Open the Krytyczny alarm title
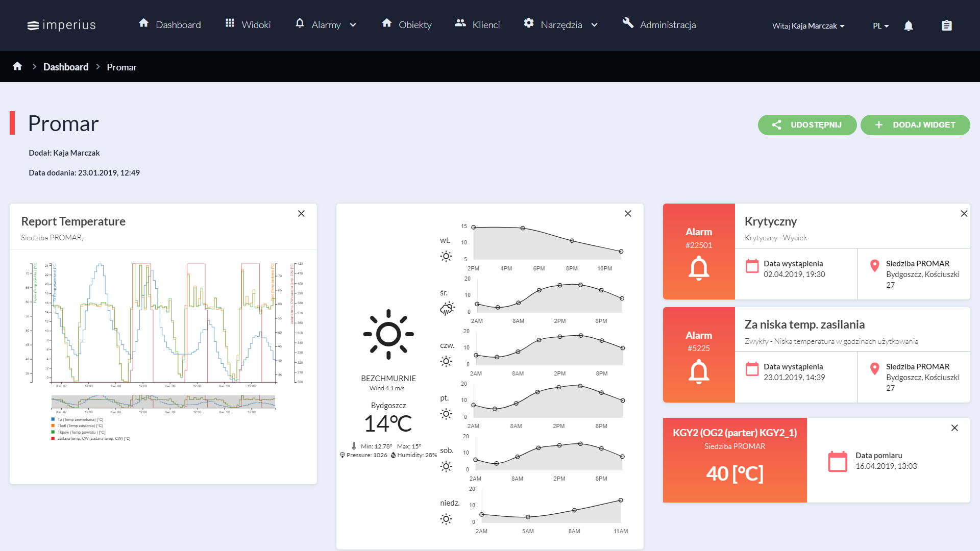This screenshot has width=980, height=551. 770,221
